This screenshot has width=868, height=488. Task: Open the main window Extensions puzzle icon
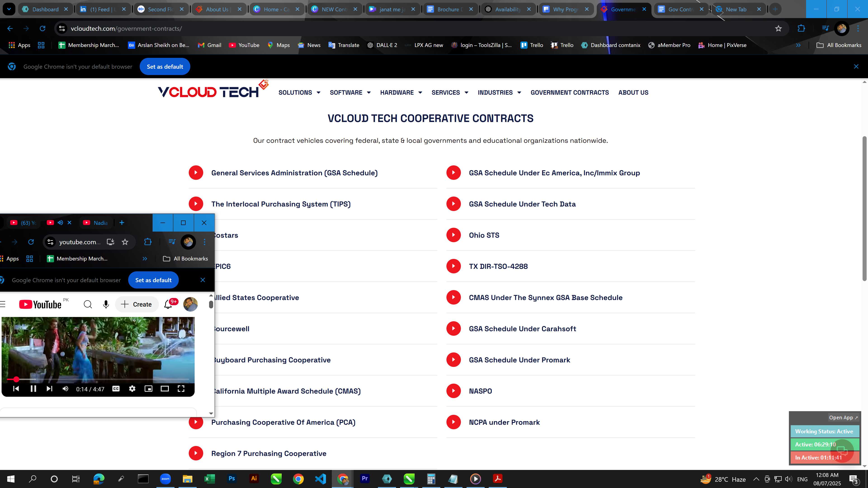tap(801, 29)
